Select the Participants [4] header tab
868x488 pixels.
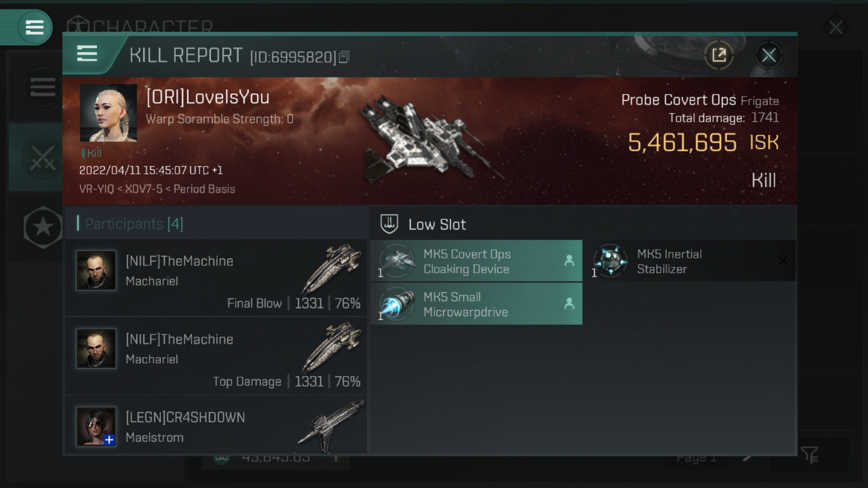coord(134,224)
